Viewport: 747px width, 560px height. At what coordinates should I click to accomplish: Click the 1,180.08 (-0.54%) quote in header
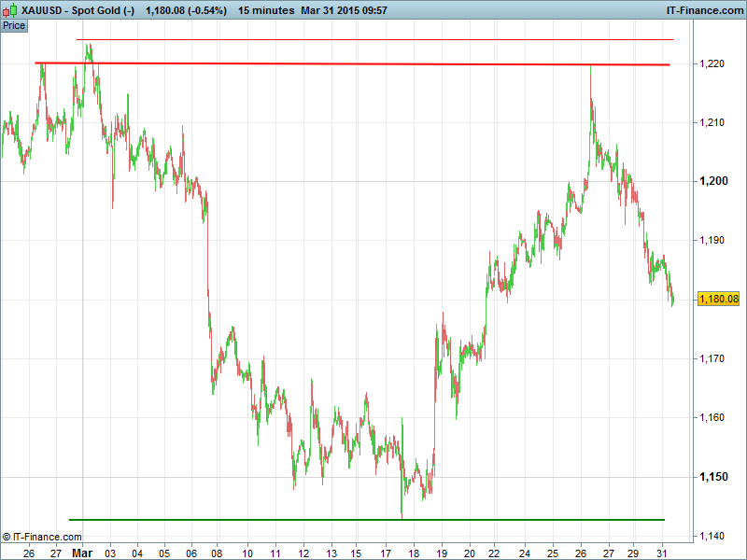click(x=186, y=10)
